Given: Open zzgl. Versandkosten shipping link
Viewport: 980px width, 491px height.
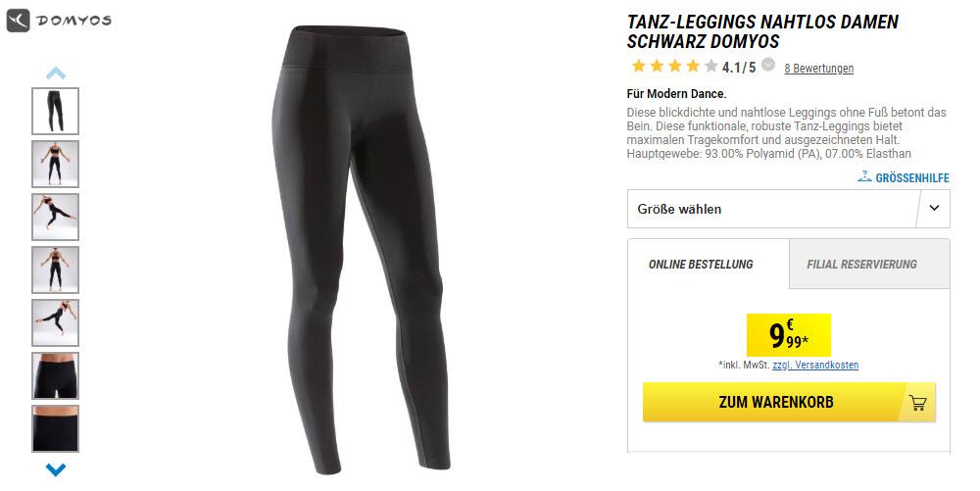Looking at the screenshot, I should point(815,365).
